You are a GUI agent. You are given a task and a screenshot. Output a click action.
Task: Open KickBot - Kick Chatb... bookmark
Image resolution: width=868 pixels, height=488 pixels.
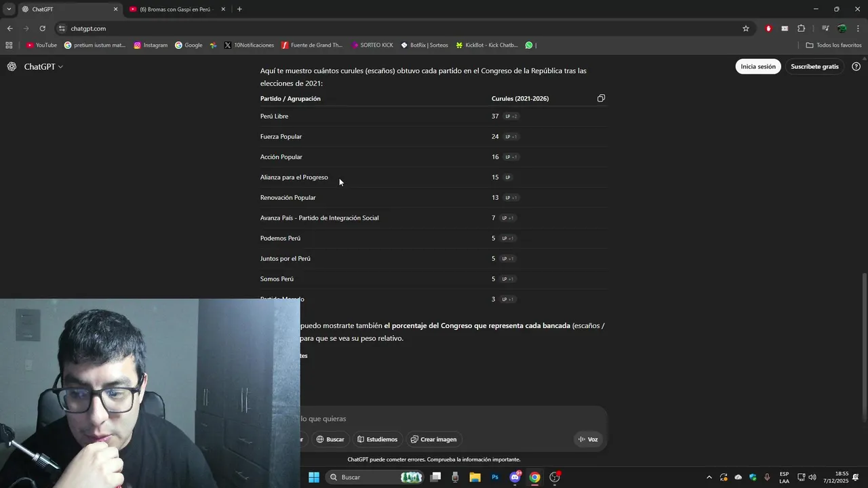pos(487,45)
